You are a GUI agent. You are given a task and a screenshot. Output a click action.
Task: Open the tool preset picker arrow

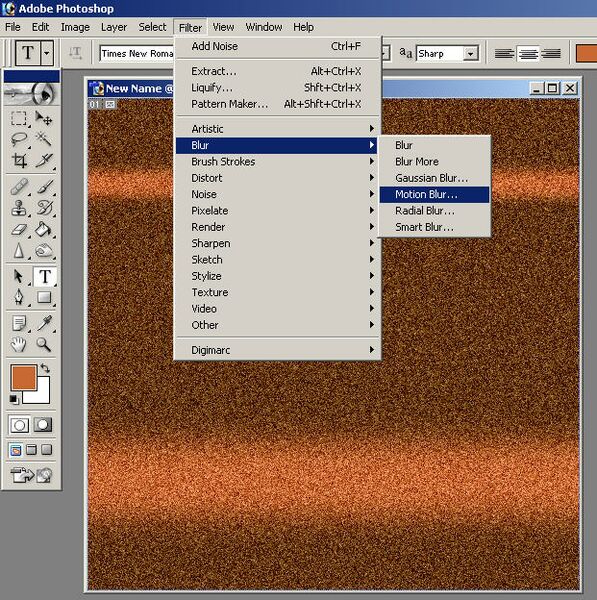pyautogui.click(x=47, y=52)
